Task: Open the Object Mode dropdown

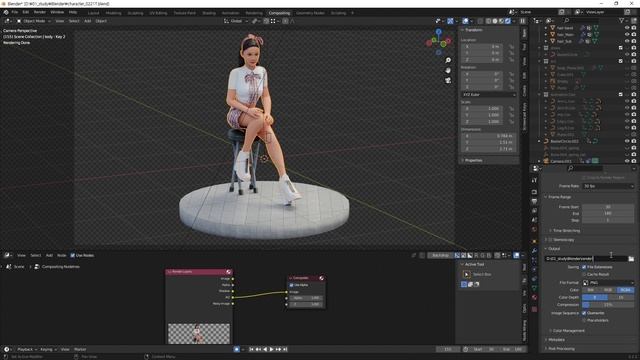Action: 33,21
